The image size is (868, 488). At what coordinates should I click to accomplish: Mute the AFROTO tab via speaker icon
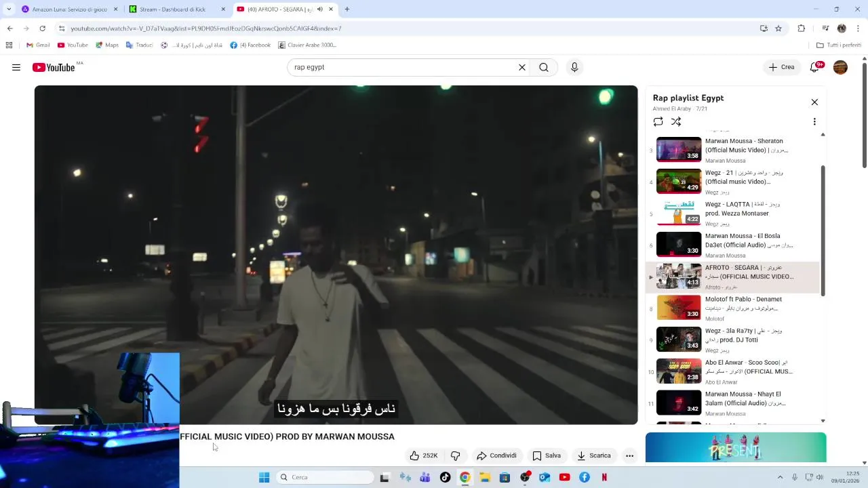320,9
